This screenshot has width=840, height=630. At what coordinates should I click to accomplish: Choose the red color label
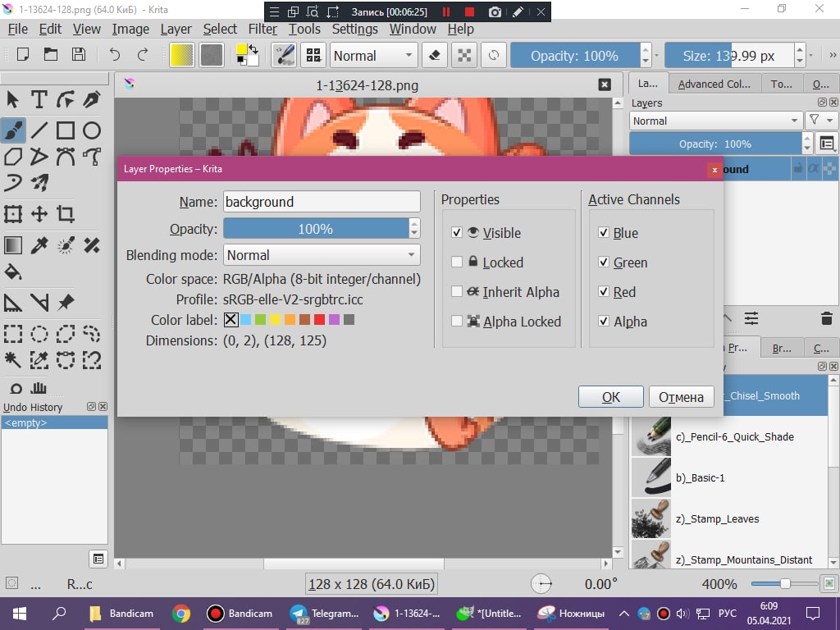tap(319, 320)
